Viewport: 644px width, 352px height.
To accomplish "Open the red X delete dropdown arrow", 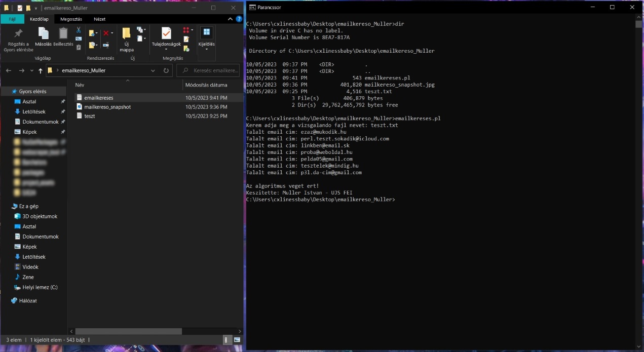I will coord(112,33).
